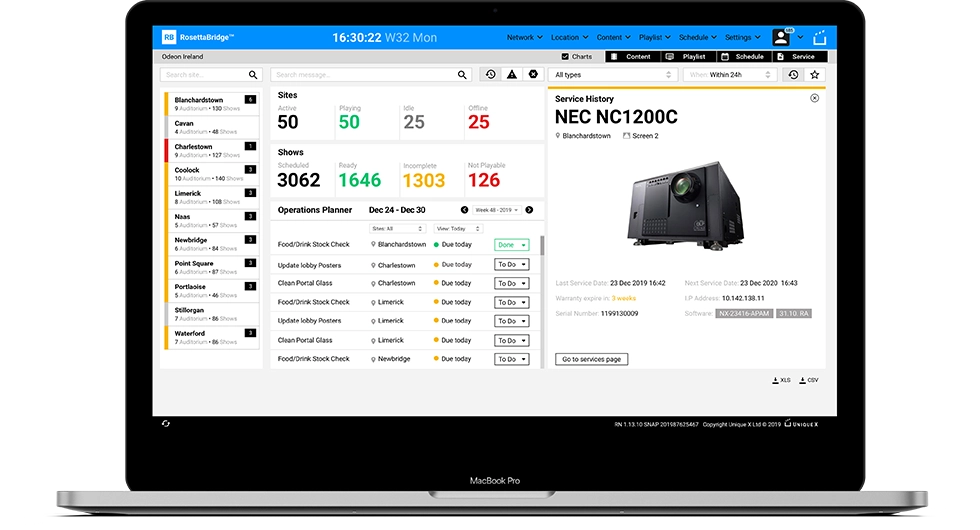This screenshot has height=530, width=980.
Task: Click the Go to services page button
Action: coord(591,359)
